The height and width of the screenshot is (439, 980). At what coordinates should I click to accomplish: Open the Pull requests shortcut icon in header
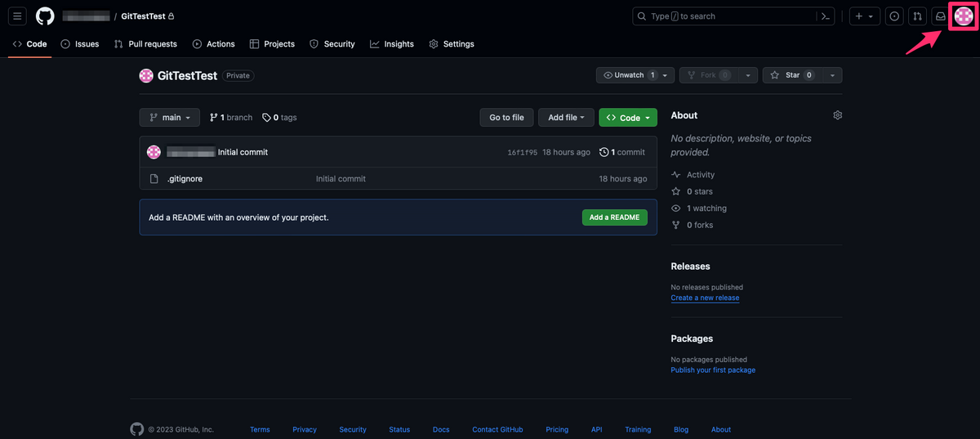click(x=918, y=16)
